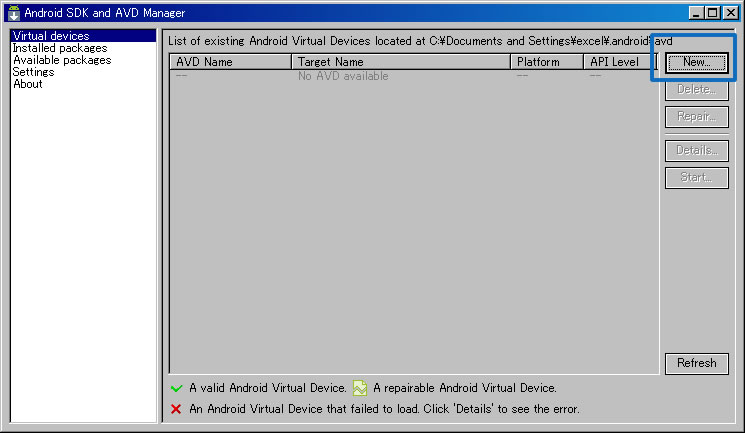Refresh the virtual device list
Viewport: 745px width, 433px height.
point(697,364)
